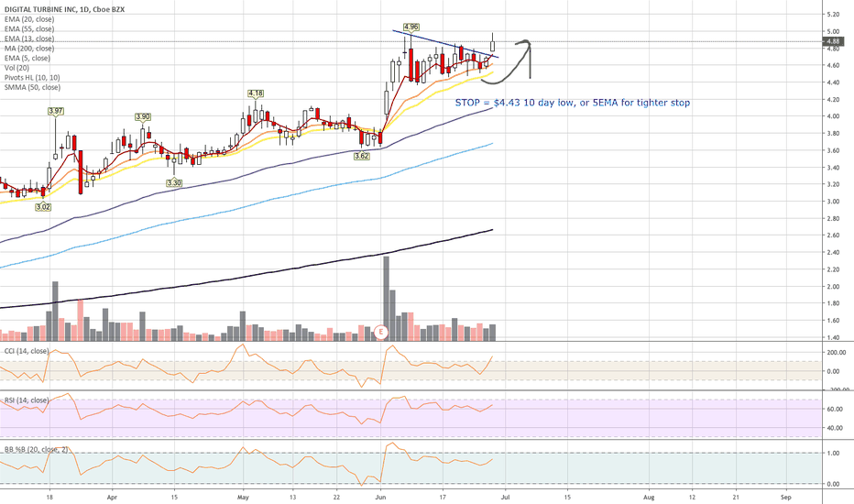The image size is (854, 504).
Task: Click the 40.00 value on RSI axis
Action: (x=835, y=428)
